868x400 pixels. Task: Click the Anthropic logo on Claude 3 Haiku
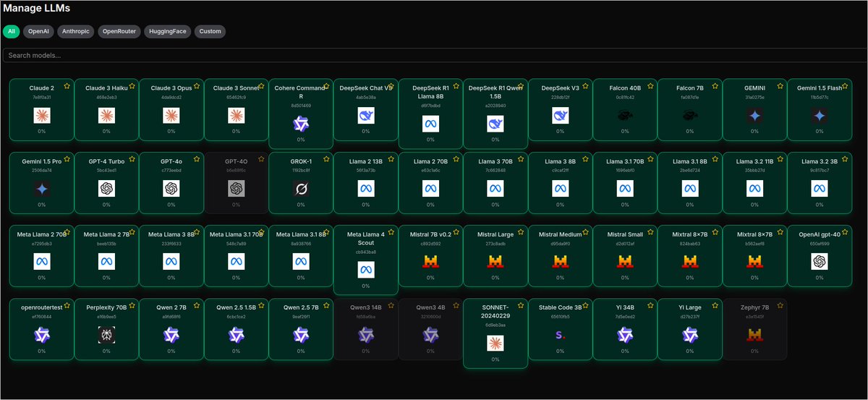[x=106, y=114]
